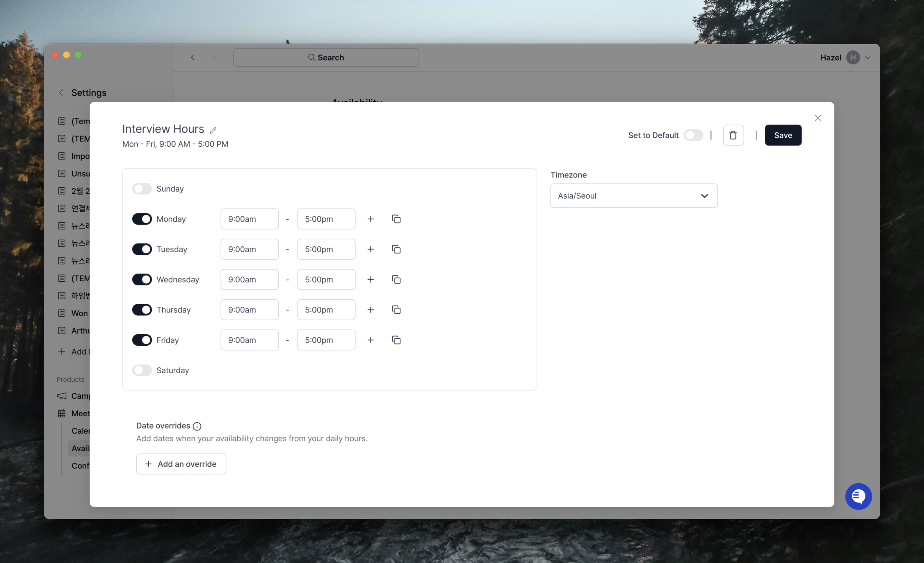The width and height of the screenshot is (924, 563).
Task: Copy Monday's hours to other days
Action: (396, 219)
